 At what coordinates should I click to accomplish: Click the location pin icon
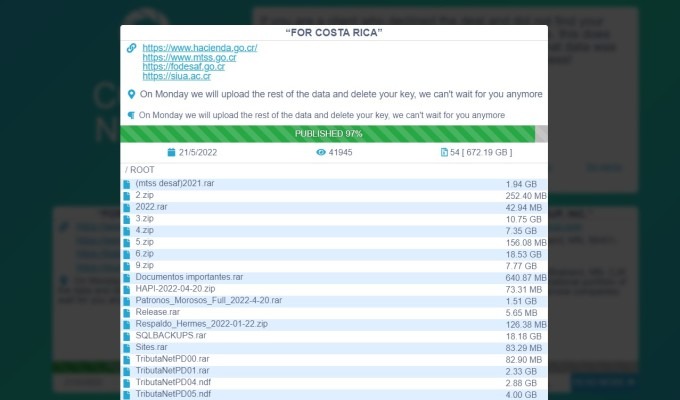[x=131, y=94]
